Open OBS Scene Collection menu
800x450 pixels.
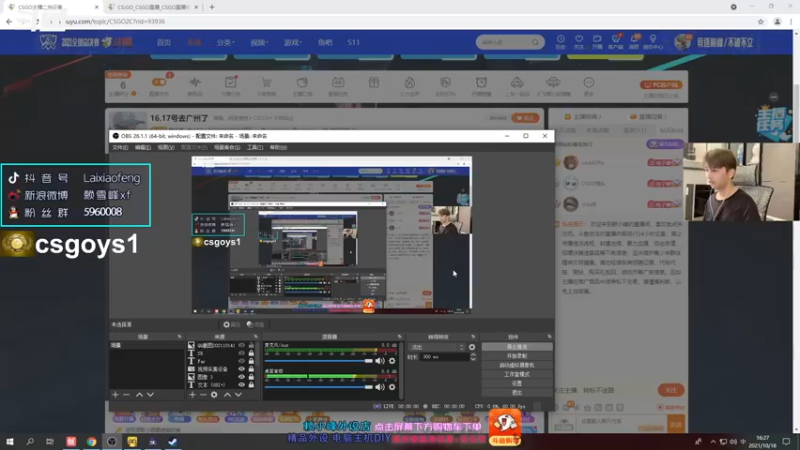(227, 147)
